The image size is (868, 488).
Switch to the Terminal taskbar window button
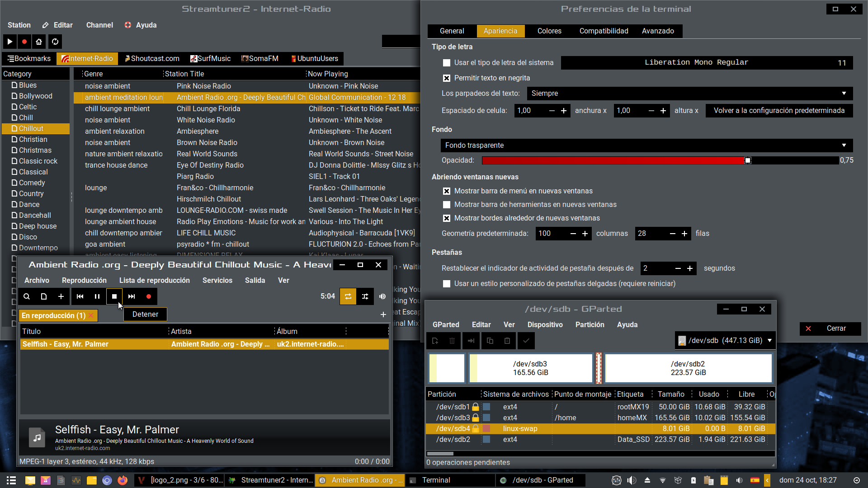pyautogui.click(x=450, y=480)
